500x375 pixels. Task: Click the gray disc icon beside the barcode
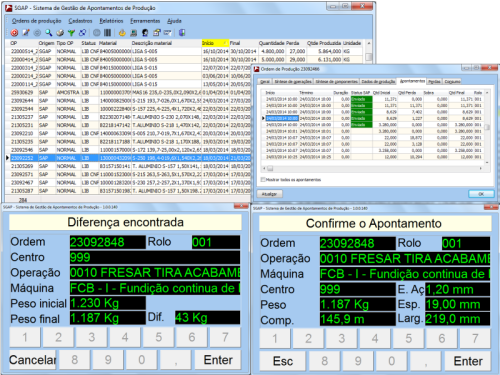click(97, 33)
